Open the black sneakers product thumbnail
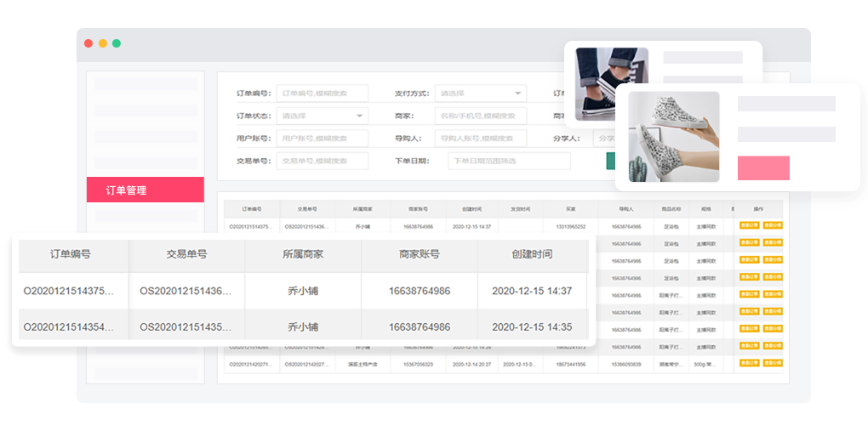The width and height of the screenshot is (868, 437). (x=611, y=83)
